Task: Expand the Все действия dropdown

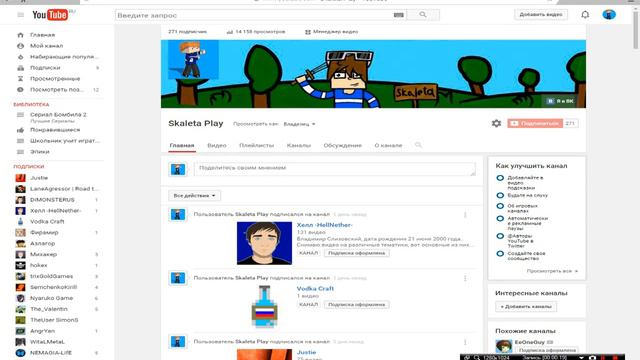Action: coord(194,196)
